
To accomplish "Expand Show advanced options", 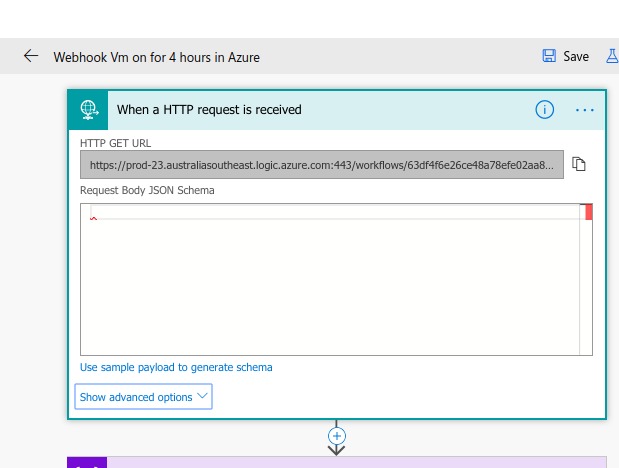I will pos(143,397).
